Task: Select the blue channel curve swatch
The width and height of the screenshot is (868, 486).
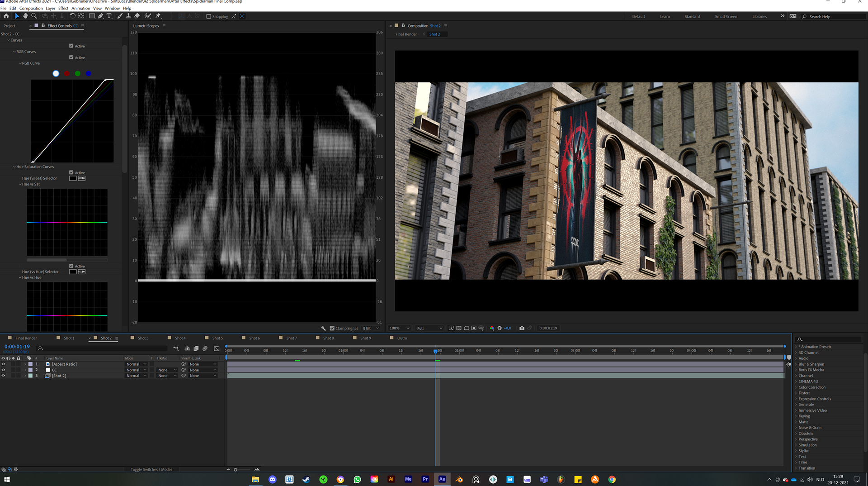Action: tap(89, 73)
